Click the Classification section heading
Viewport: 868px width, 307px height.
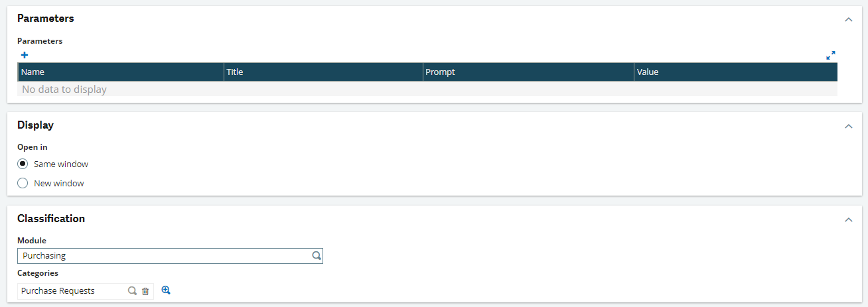point(51,218)
